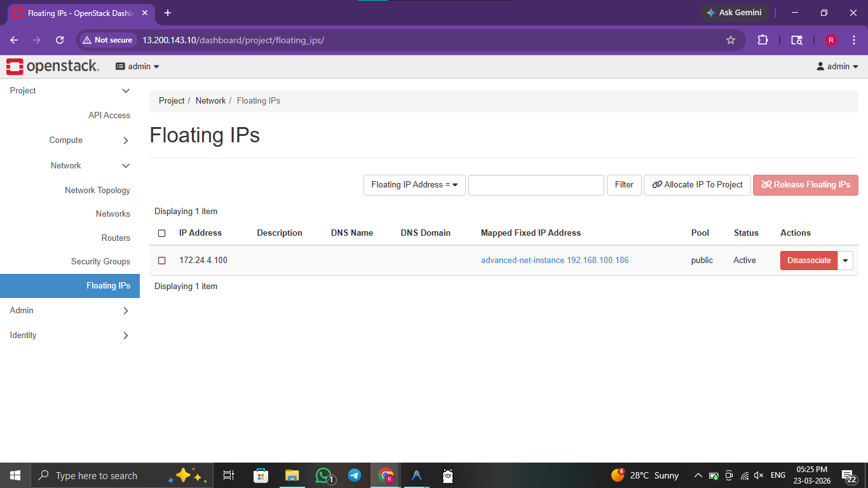The image size is (868, 488).
Task: Open Networks in sidebar
Action: click(x=113, y=213)
